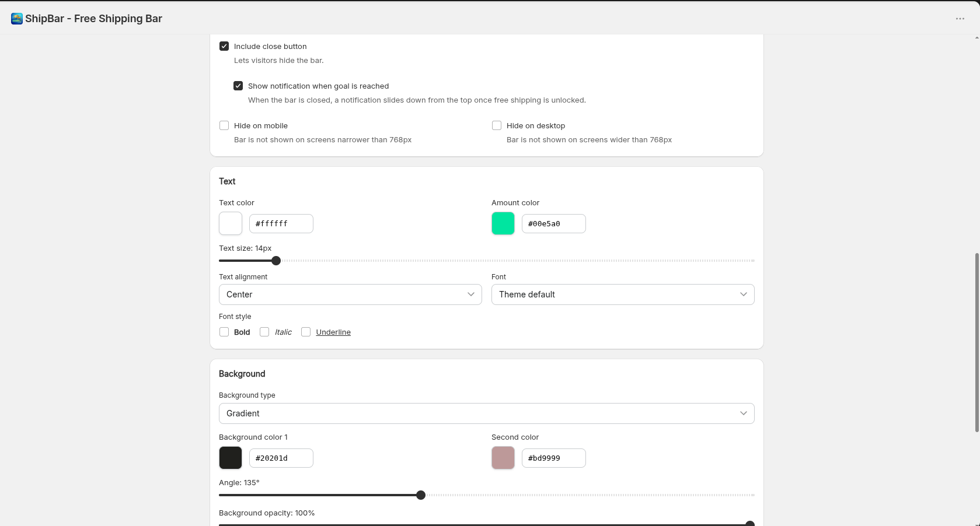Open the white Text color swatch
This screenshot has height=526, width=980.
[x=231, y=223]
